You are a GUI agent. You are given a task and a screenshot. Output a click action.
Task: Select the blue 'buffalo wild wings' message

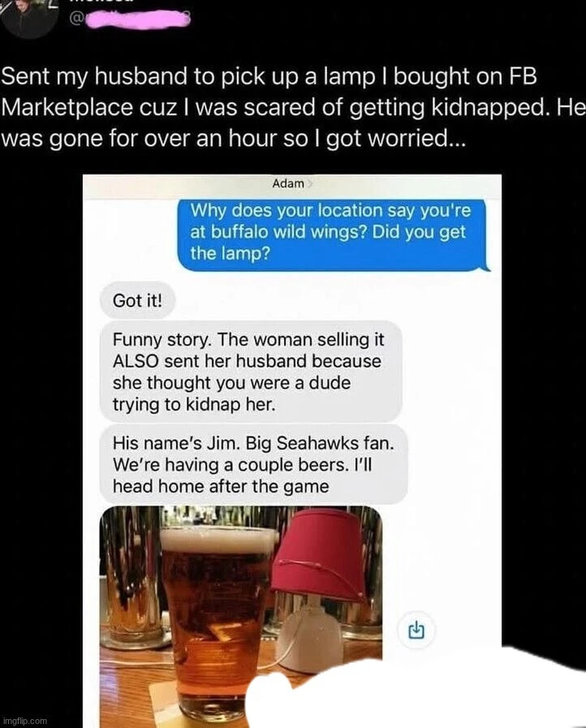[334, 232]
